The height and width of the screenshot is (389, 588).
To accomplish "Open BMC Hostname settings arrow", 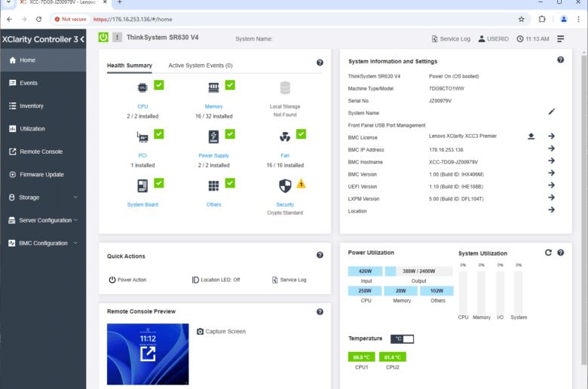I will click(x=551, y=161).
